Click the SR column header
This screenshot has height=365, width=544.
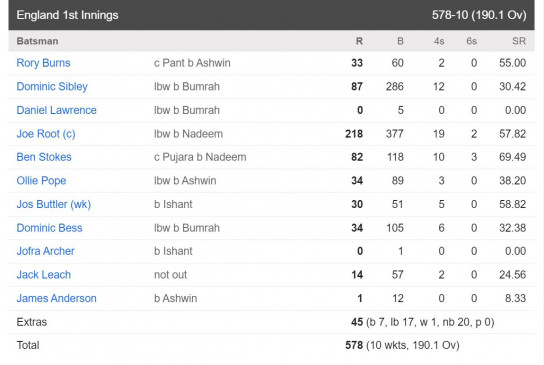519,41
